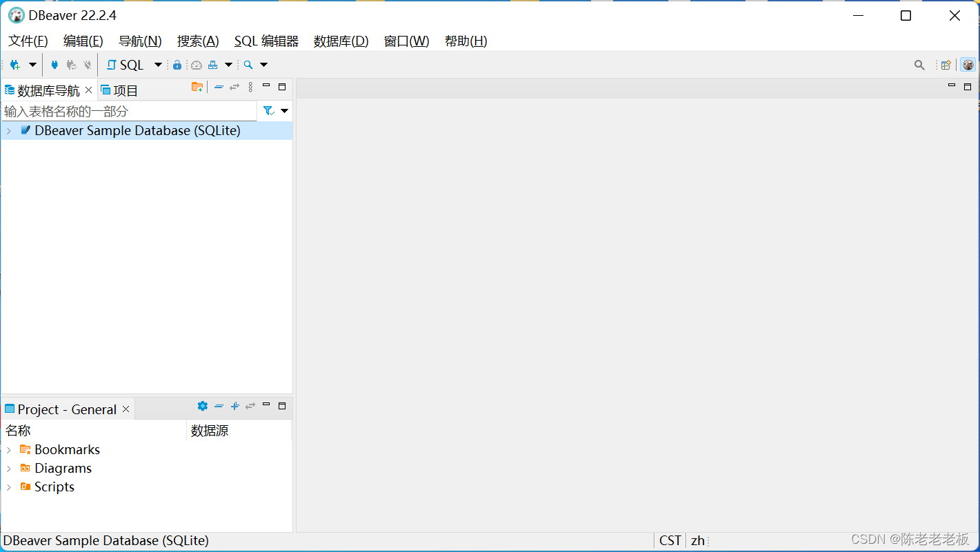This screenshot has width=980, height=552.
Task: Click zh locale in status bar
Action: 698,541
